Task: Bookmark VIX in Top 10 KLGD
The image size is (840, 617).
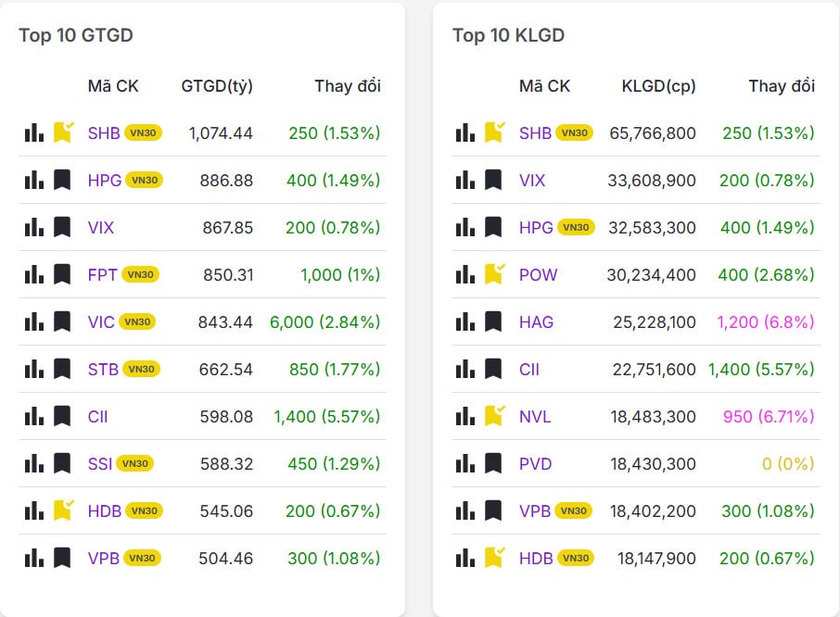Action: [x=493, y=180]
